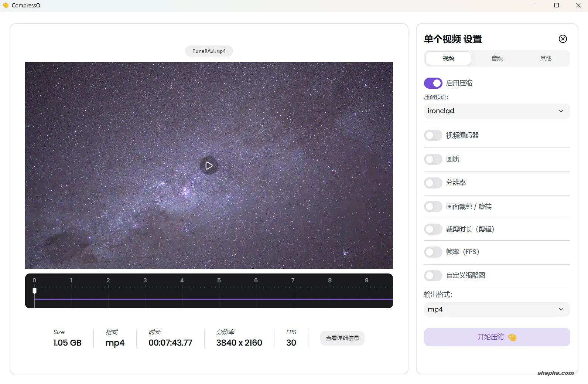Viewport: 588px width, 384px height.
Task: Click the purple timeline track bar
Action: (213, 299)
